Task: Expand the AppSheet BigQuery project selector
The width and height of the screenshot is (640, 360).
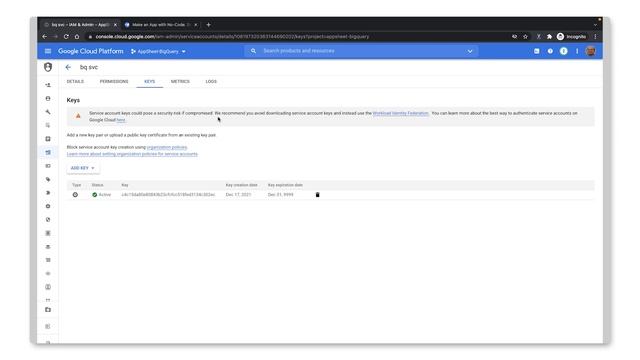Action: click(158, 51)
